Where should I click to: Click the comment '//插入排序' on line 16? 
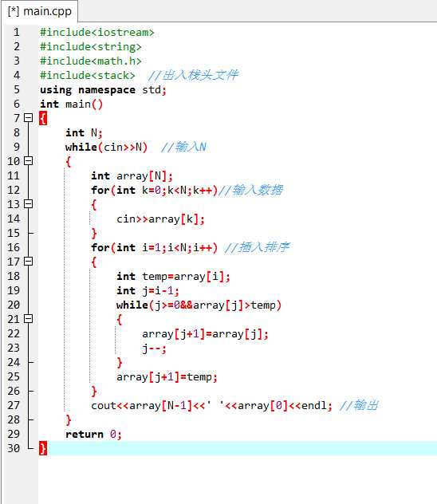(257, 247)
